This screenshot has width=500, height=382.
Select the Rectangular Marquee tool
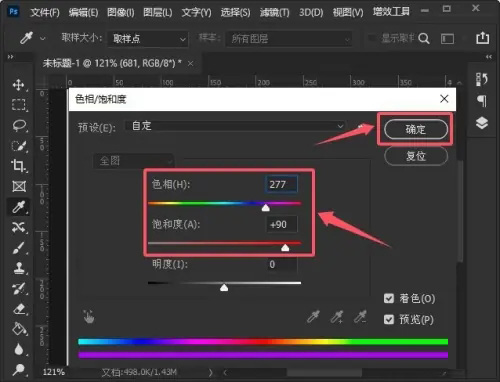(x=18, y=105)
